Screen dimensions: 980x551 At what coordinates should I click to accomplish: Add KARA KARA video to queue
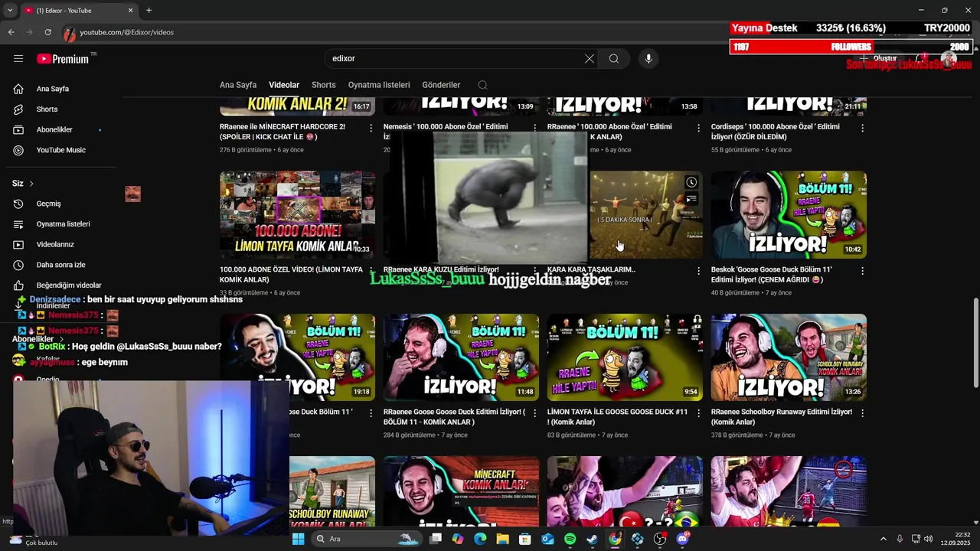coord(691,200)
